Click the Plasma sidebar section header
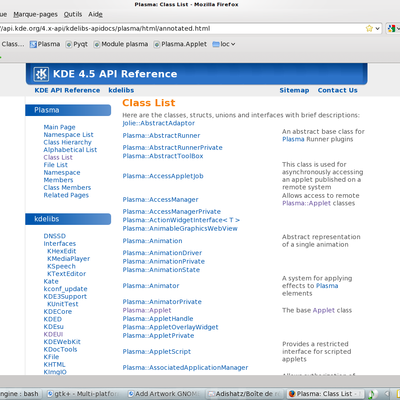 click(x=68, y=110)
